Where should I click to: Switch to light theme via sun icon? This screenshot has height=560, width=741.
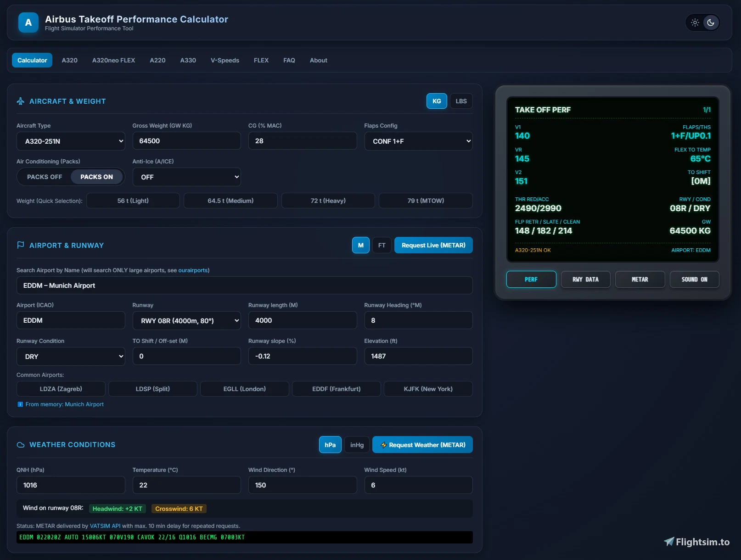(695, 22)
